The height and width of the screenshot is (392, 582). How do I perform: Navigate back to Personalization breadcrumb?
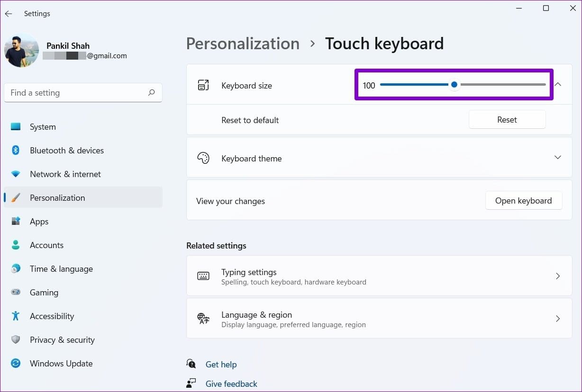pos(243,43)
